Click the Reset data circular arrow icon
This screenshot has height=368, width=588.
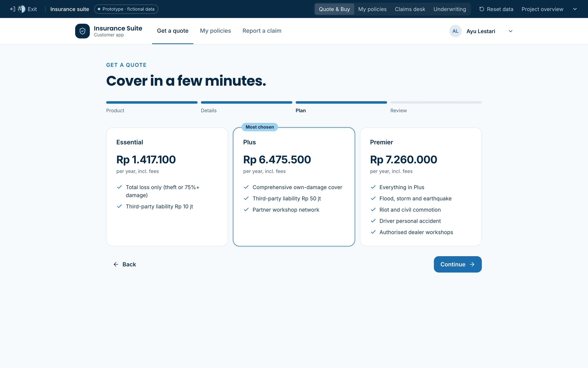pos(482,9)
